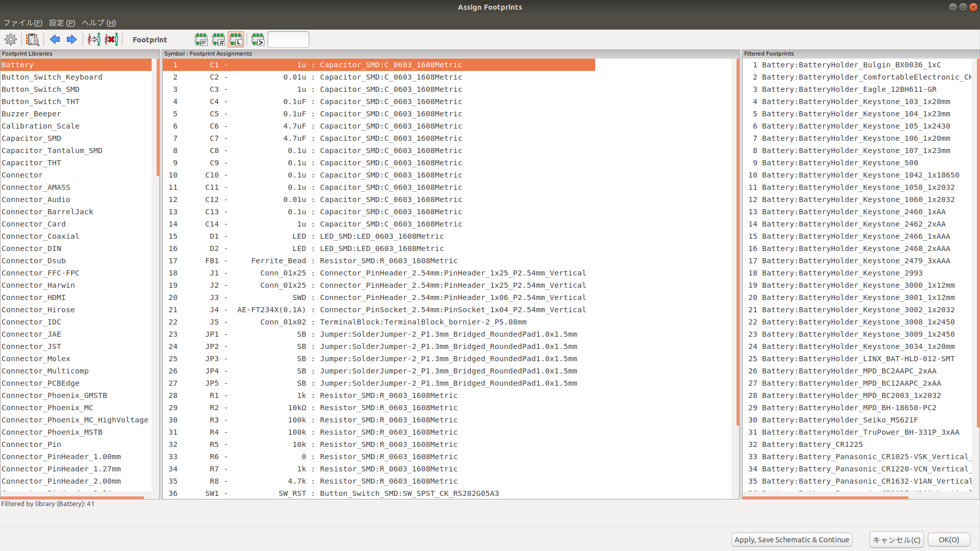This screenshot has height=551, width=980.
Task: Select BatteryHolder_Bulgin_BX0036_1xC footprint
Action: click(857, 65)
